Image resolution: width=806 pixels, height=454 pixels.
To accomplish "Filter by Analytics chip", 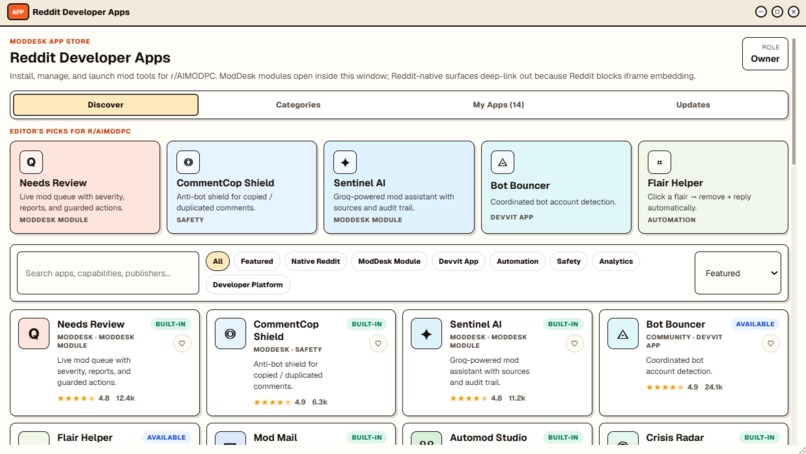I will coord(616,261).
